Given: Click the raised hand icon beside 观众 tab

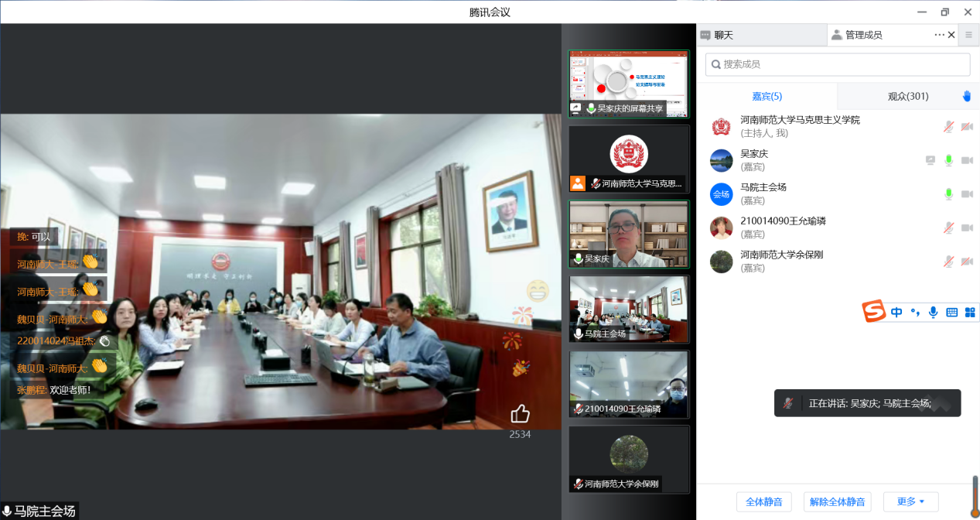Looking at the screenshot, I should point(966,97).
